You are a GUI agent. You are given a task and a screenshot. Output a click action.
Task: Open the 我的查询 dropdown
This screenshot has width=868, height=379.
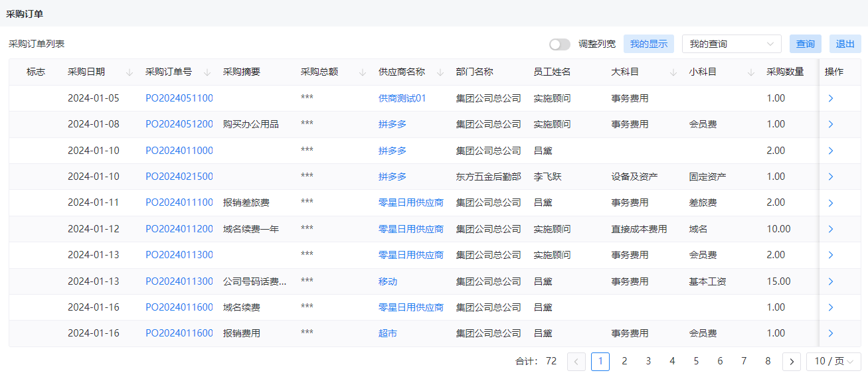[732, 44]
